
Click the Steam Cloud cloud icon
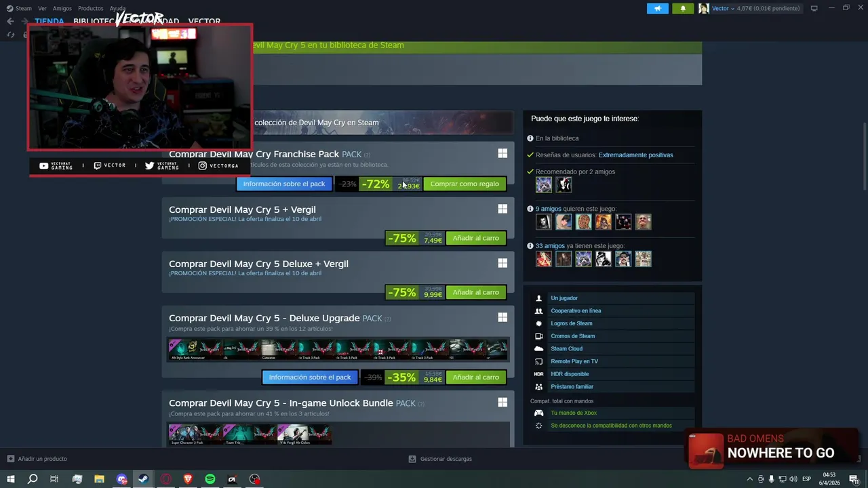[x=538, y=349]
